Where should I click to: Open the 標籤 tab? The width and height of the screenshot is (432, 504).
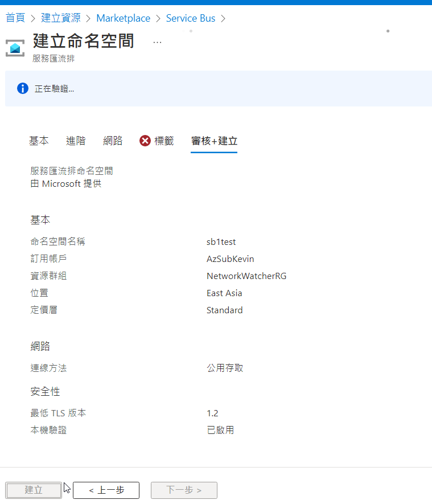164,141
